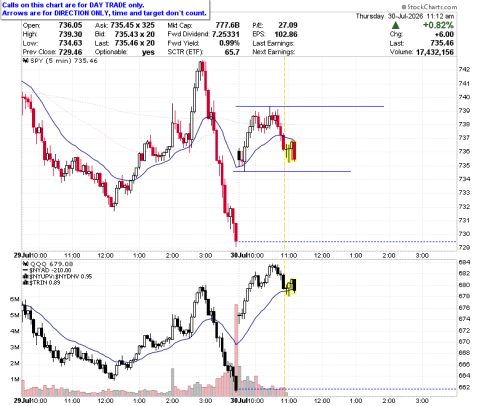The width and height of the screenshot is (480, 406).
Task: Click the Optionable yes field
Action: 125,52
